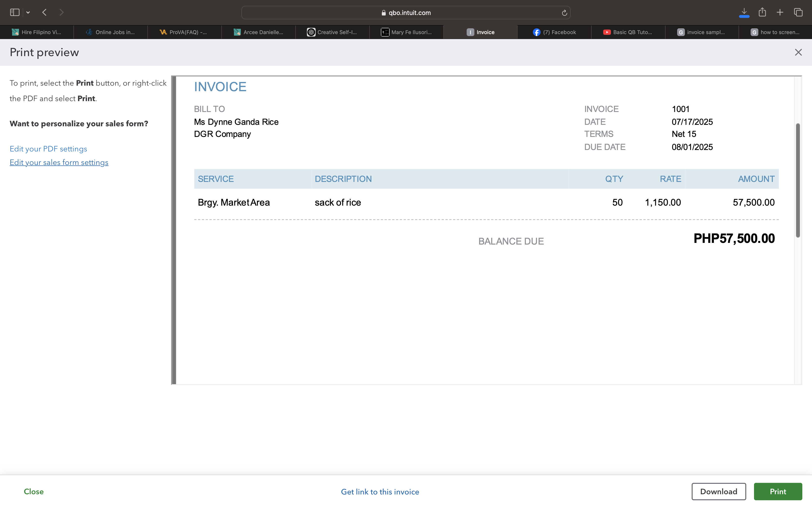Click the AMOUNT column header
812x508 pixels.
coord(756,179)
